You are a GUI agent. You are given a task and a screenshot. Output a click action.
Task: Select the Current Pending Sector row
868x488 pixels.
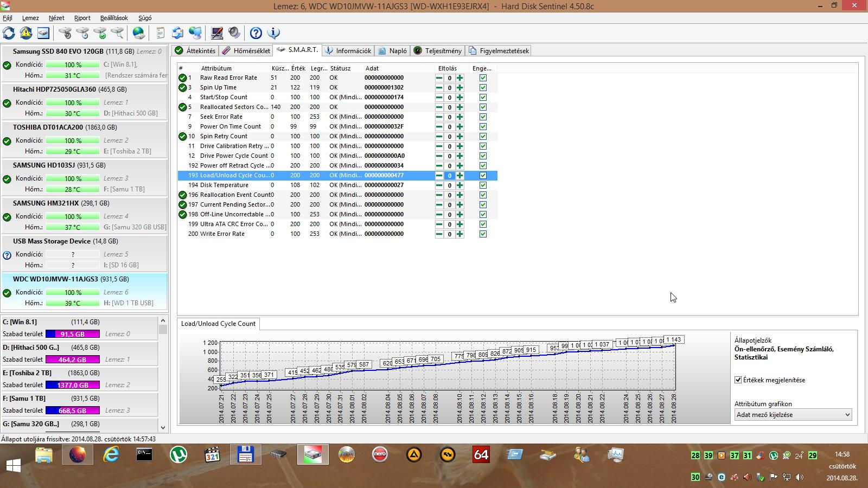tap(337, 204)
